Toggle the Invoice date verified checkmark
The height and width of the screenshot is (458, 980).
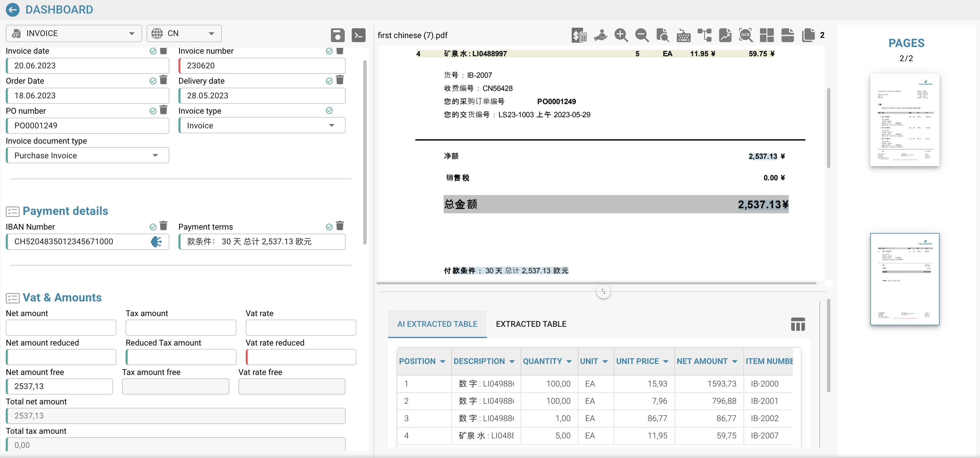click(x=153, y=51)
